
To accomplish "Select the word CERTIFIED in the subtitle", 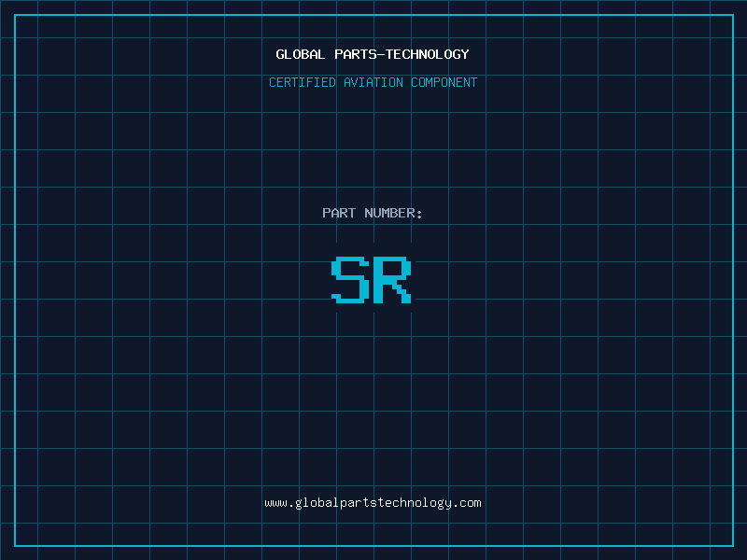I will tap(303, 82).
